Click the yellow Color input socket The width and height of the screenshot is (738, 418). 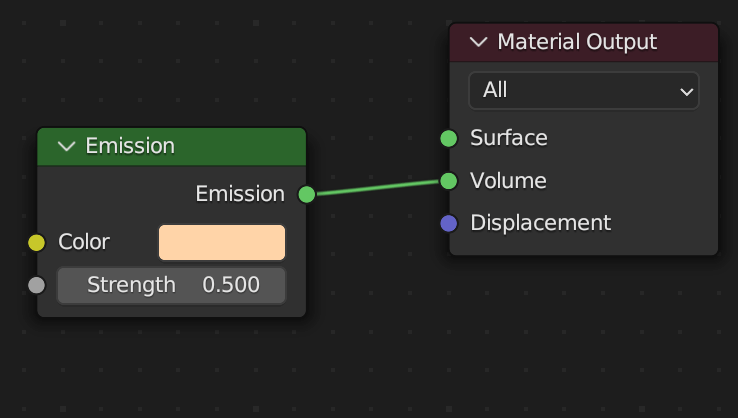[37, 242]
